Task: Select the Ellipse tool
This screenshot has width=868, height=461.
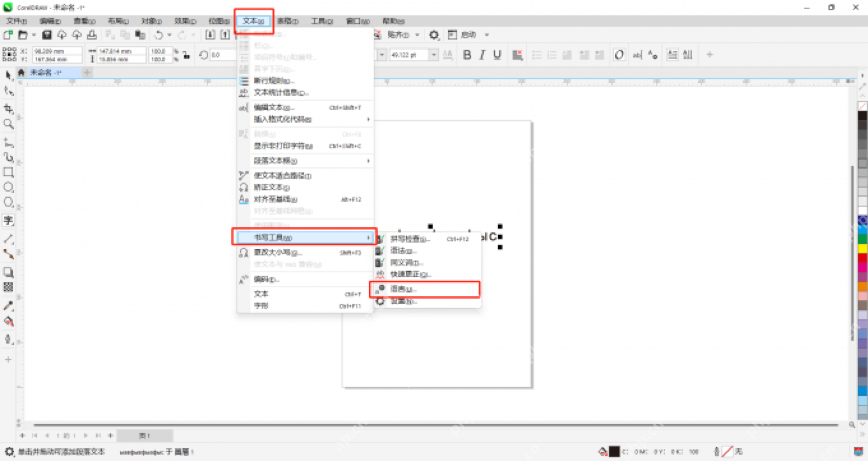Action: 8,188
